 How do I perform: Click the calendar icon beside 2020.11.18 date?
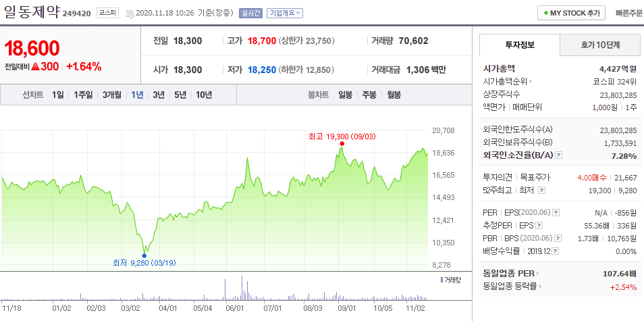[130, 13]
